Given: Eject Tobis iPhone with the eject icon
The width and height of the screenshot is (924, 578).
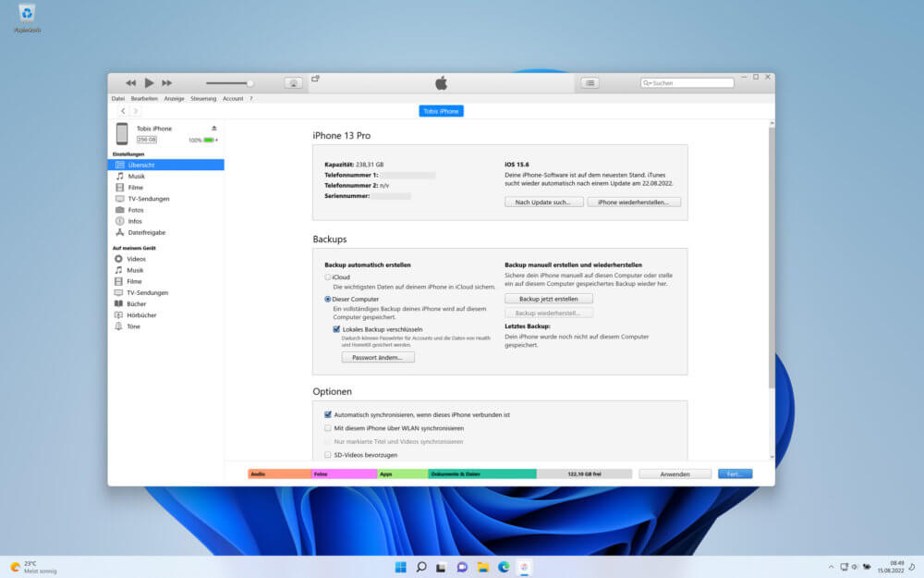Looking at the screenshot, I should tap(214, 128).
